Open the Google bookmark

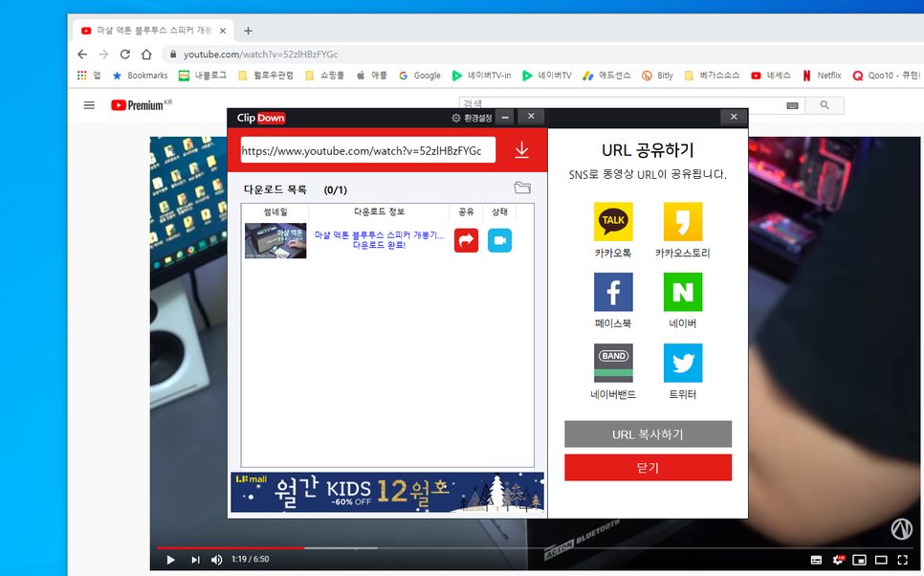click(420, 76)
